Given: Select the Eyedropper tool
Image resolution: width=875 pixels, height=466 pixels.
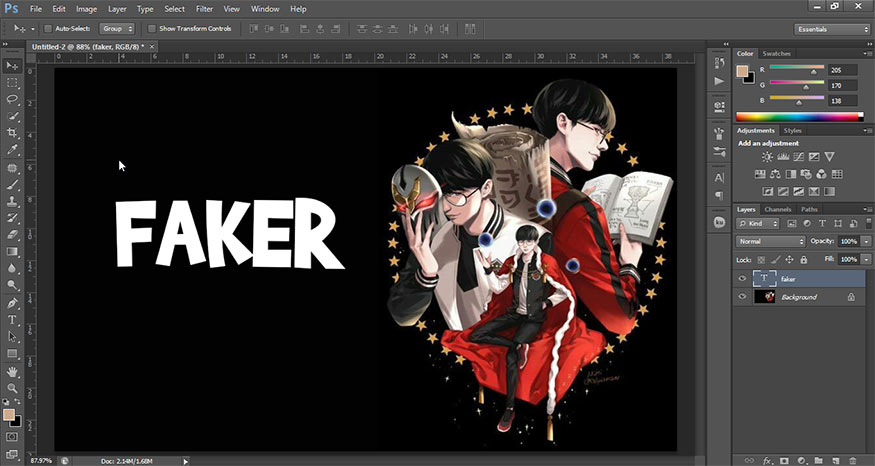Looking at the screenshot, I should click(12, 150).
